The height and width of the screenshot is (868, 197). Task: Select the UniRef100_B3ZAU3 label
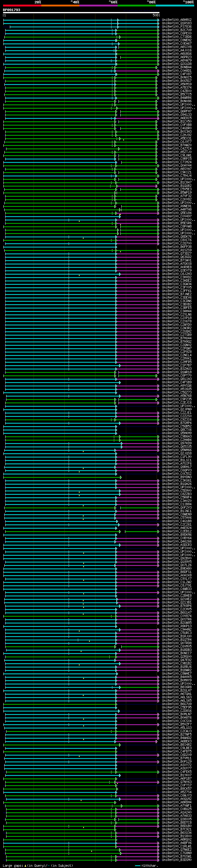click(177, 369)
